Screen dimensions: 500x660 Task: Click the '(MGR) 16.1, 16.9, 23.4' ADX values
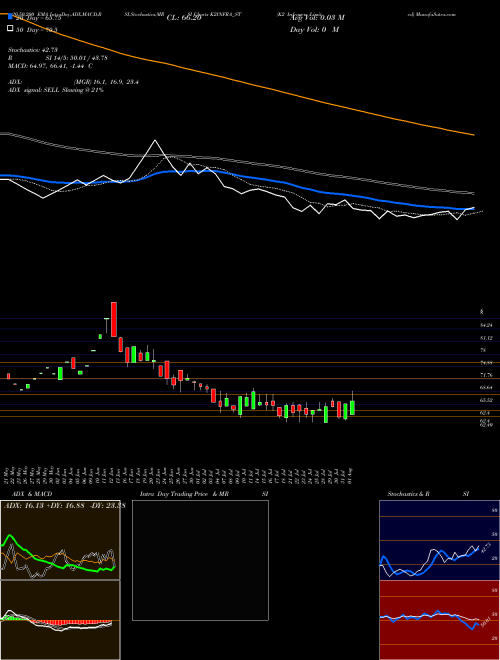click(106, 82)
